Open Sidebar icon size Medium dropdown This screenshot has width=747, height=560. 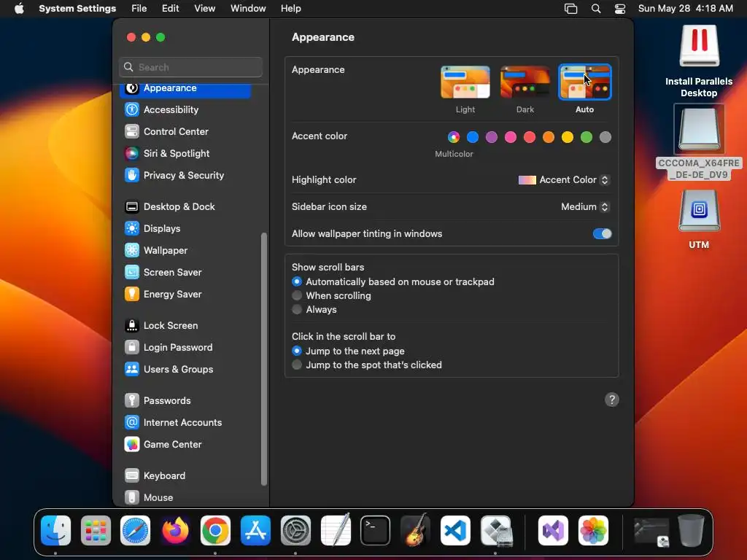point(585,206)
